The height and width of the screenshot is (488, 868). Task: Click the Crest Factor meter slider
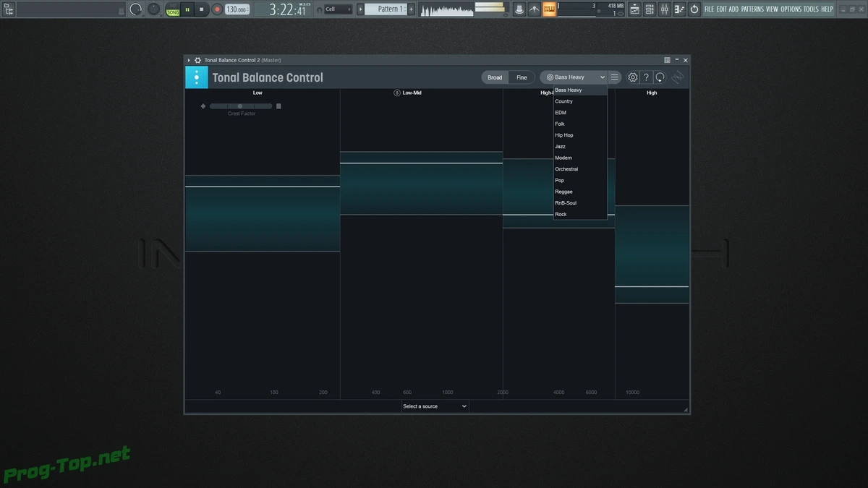tap(241, 106)
